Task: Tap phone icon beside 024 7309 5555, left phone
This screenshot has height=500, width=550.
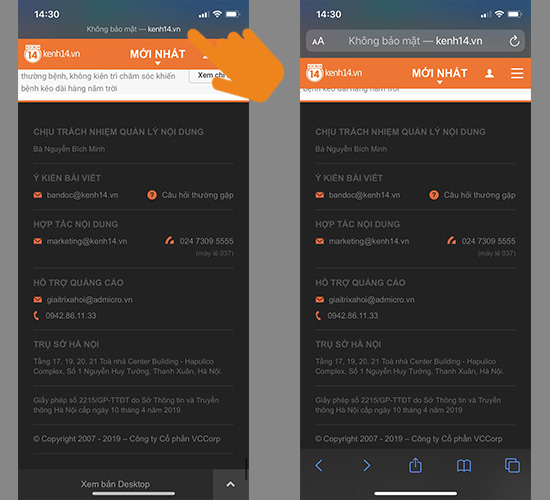Action: pyautogui.click(x=169, y=241)
